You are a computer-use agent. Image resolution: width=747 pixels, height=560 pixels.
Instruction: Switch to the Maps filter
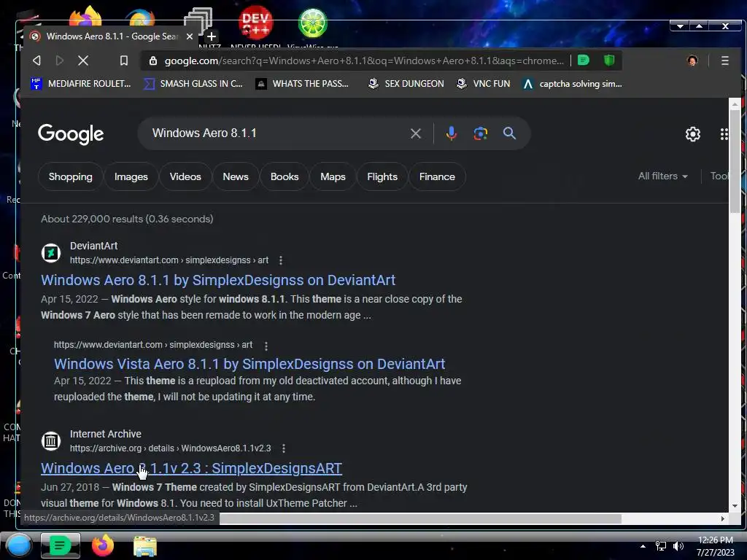(x=333, y=176)
